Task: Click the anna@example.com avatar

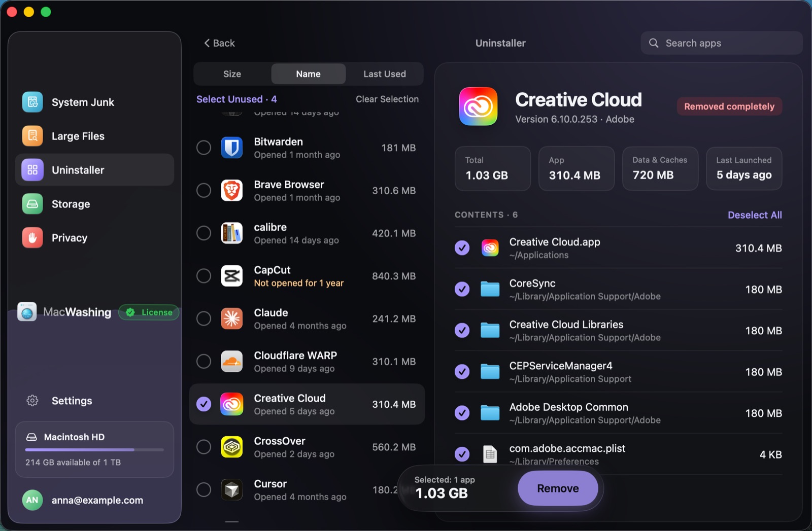Action: [32, 500]
